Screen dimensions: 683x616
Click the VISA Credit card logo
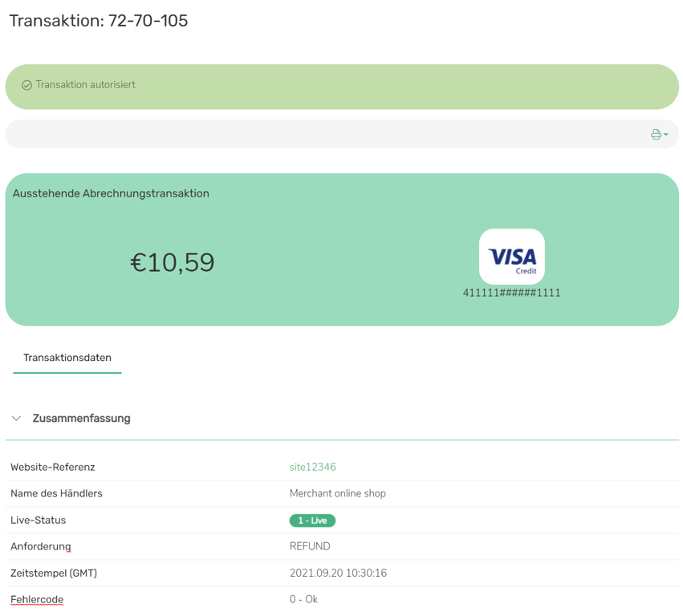512,257
